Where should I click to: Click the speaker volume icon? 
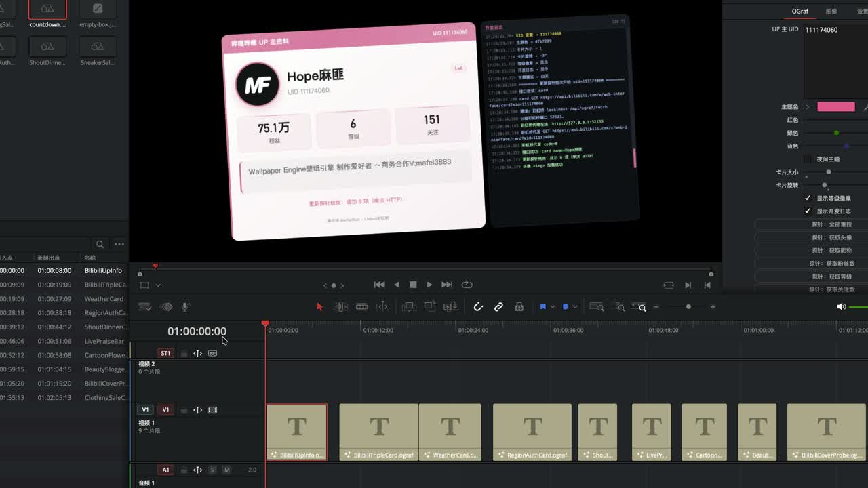[x=842, y=307]
